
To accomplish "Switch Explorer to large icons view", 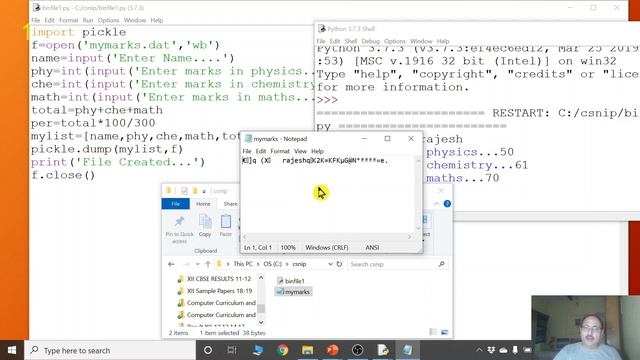I will (x=444, y=332).
